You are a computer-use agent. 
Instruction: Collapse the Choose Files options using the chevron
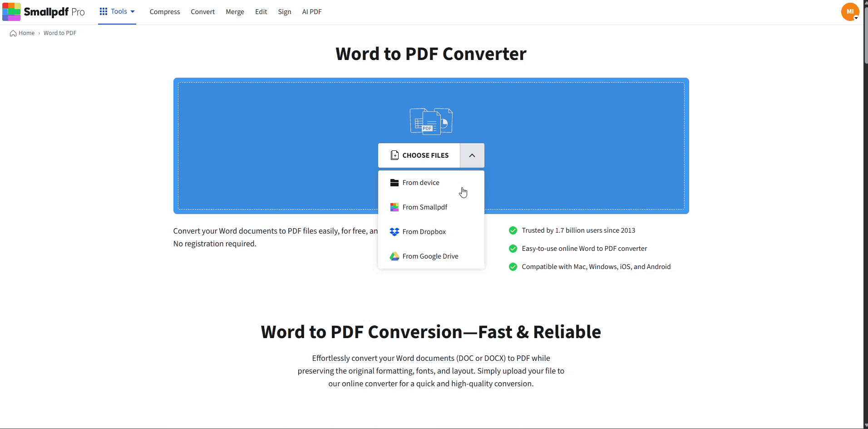(x=472, y=155)
